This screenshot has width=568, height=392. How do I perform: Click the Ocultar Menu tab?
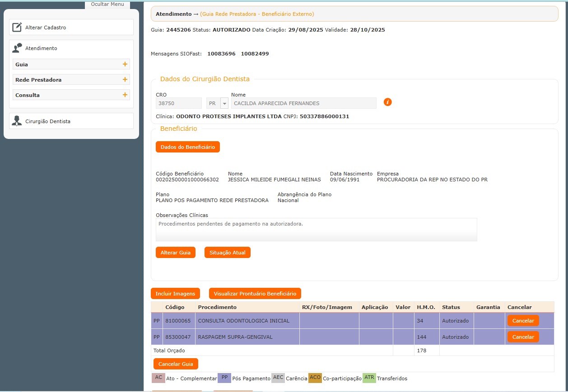[x=107, y=5]
